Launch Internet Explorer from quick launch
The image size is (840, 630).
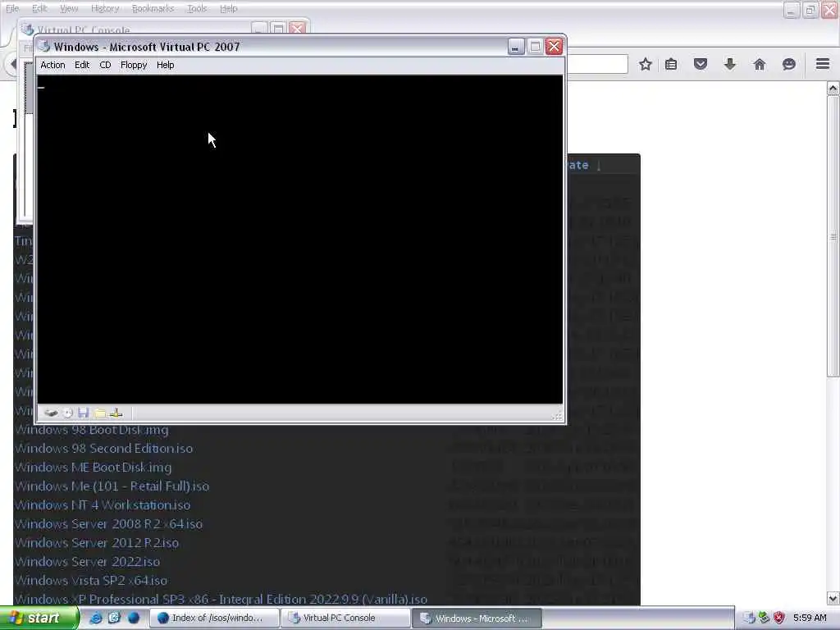click(x=96, y=618)
